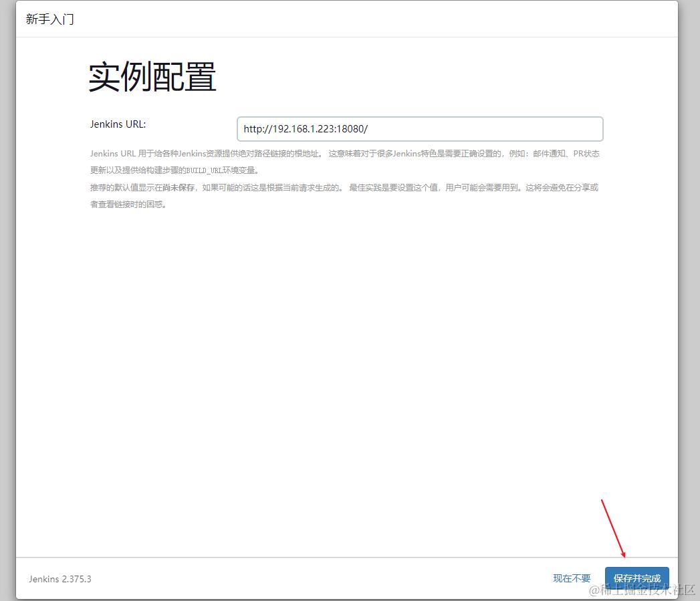Skip setup via the 现在不要 text link
Image resolution: width=700 pixels, height=601 pixels.
tap(571, 578)
